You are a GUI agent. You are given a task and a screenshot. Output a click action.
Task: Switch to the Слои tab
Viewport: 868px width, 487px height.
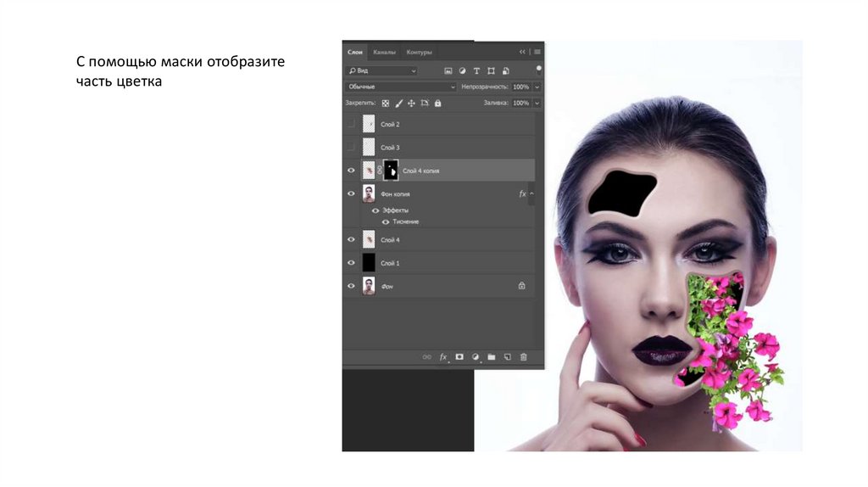(355, 52)
